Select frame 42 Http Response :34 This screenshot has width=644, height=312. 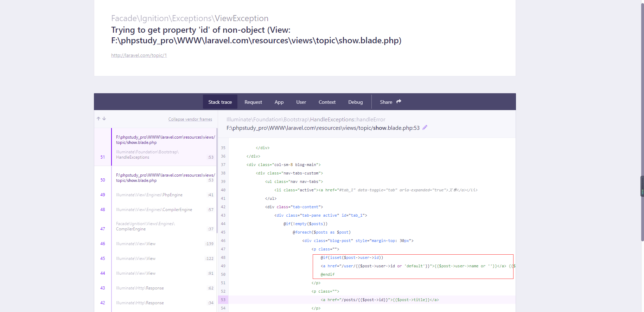click(x=155, y=303)
